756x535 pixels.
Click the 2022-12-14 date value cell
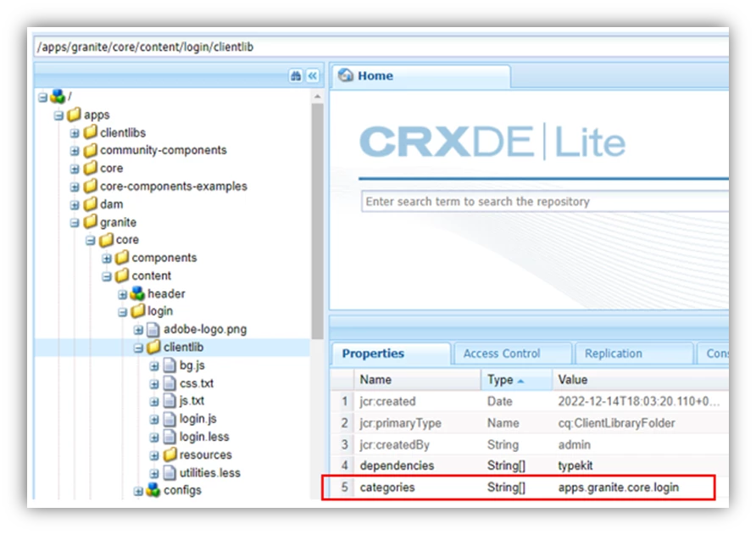[x=639, y=401]
